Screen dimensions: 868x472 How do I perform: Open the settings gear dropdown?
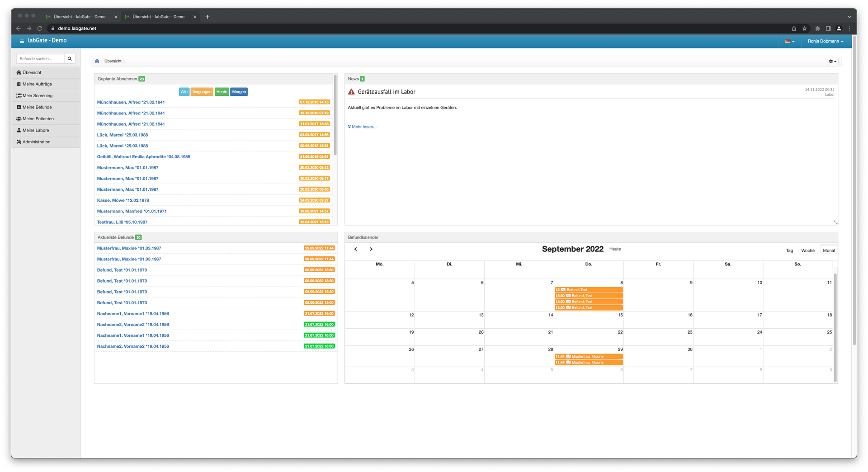click(x=832, y=61)
